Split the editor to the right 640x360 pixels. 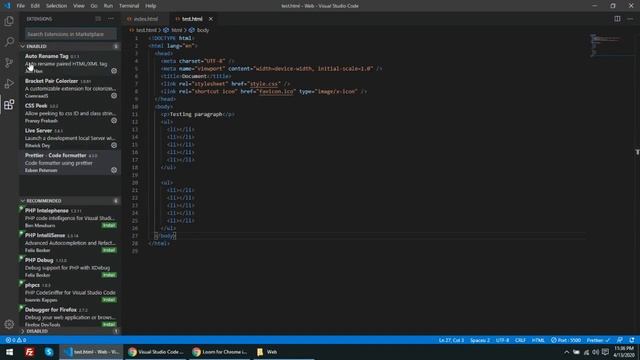[x=617, y=19]
